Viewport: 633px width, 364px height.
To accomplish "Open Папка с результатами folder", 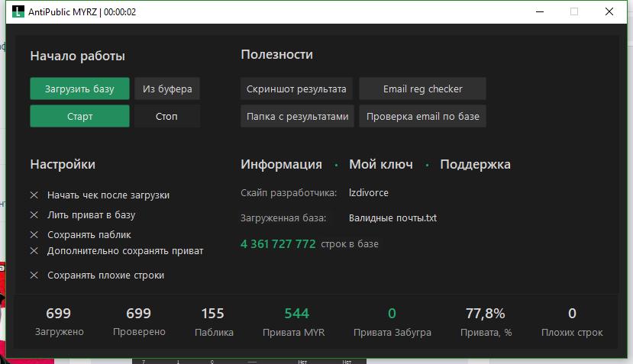I will point(296,117).
